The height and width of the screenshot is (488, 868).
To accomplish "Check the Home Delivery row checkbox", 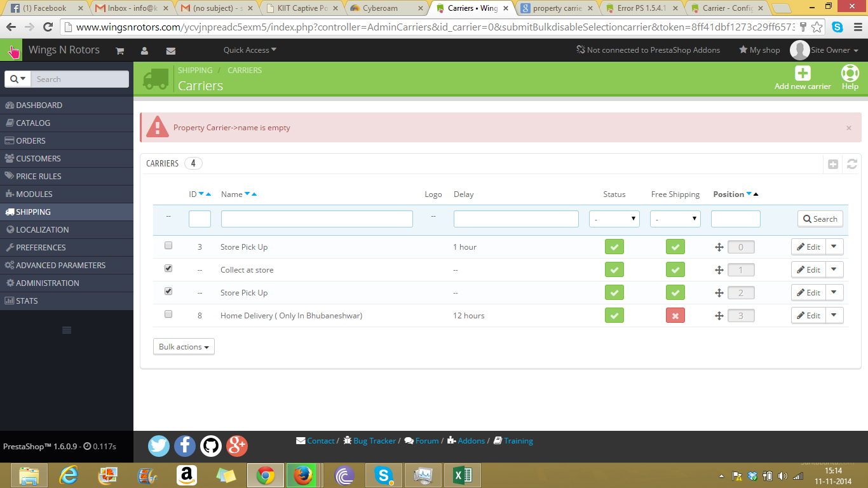I will [x=168, y=314].
